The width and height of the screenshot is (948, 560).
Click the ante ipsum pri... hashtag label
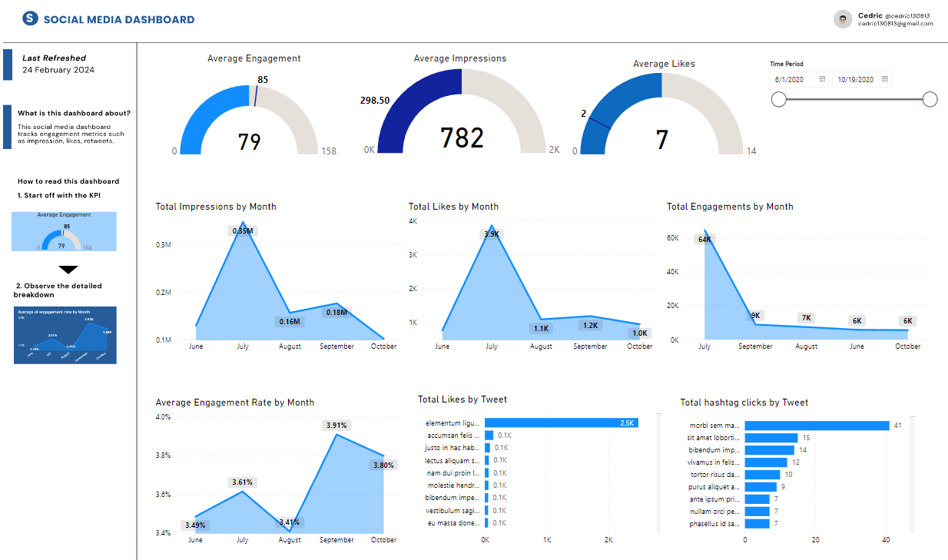tap(714, 499)
